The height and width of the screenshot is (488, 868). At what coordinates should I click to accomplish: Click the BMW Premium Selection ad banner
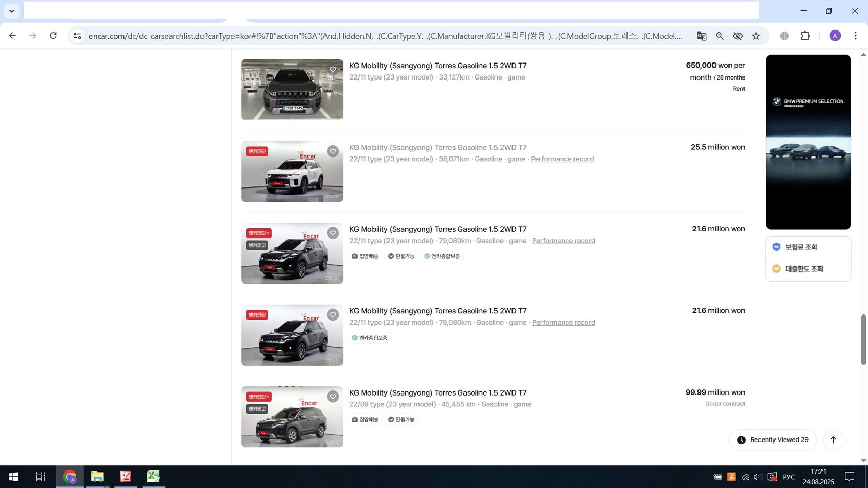(808, 142)
